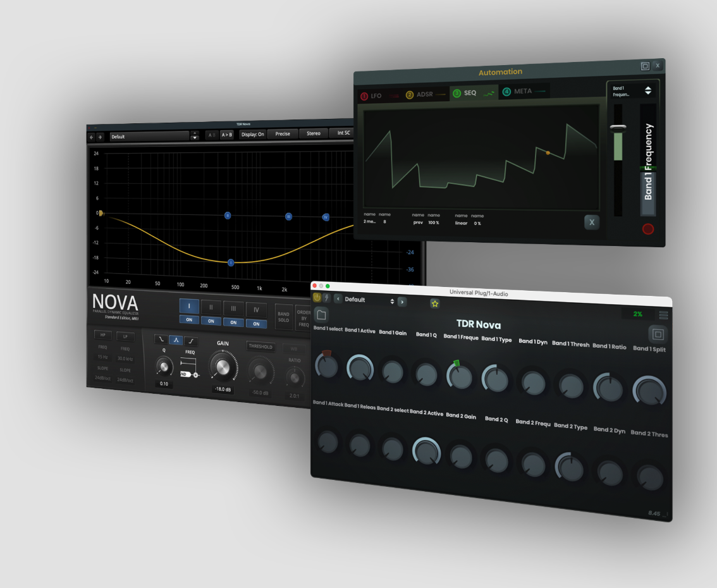This screenshot has height=588, width=717.
Task: Select the high shelf filter shape icon
Action: (191, 341)
